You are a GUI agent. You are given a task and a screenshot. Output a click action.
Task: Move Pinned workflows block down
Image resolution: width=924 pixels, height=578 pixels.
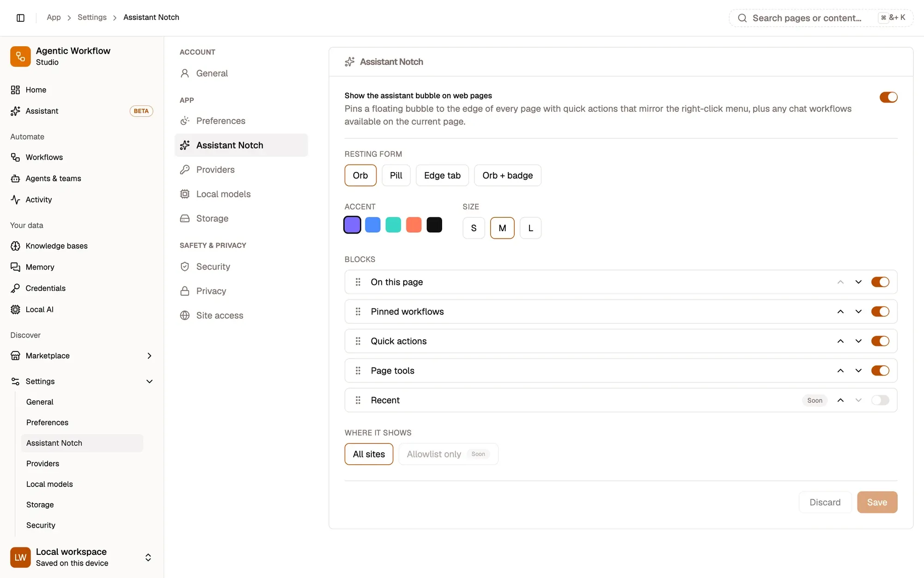[858, 312]
